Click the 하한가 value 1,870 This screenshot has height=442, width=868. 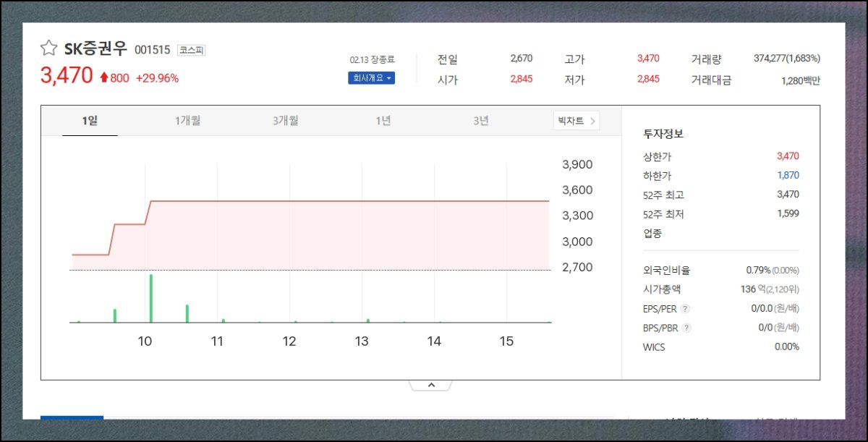coord(788,175)
